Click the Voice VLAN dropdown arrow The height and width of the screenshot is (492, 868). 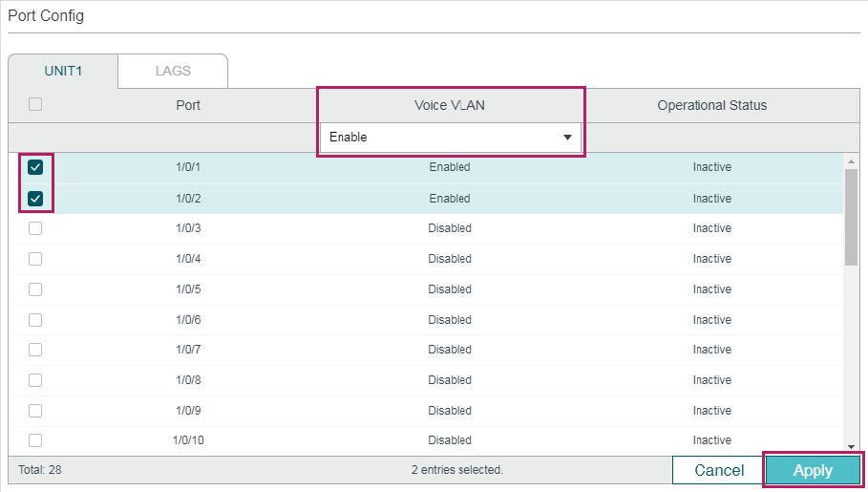point(567,138)
